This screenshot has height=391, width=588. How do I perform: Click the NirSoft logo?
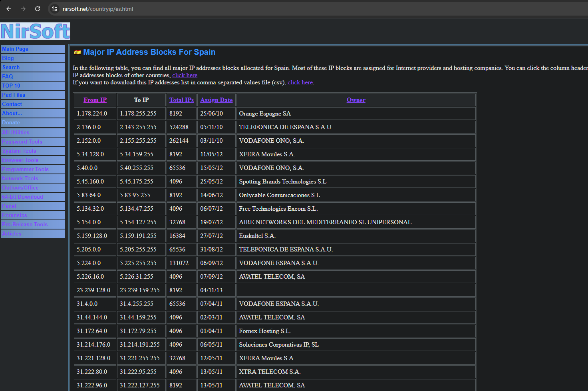35,31
